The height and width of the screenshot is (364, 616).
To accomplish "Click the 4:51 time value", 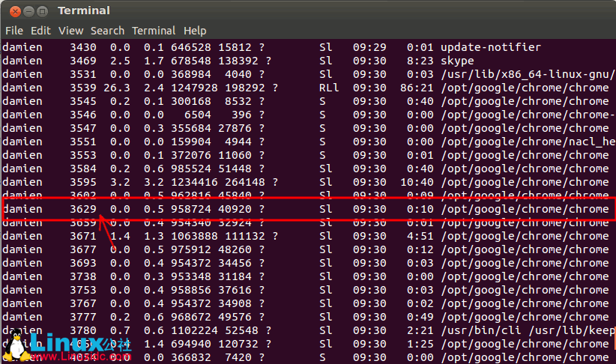I will click(x=420, y=236).
